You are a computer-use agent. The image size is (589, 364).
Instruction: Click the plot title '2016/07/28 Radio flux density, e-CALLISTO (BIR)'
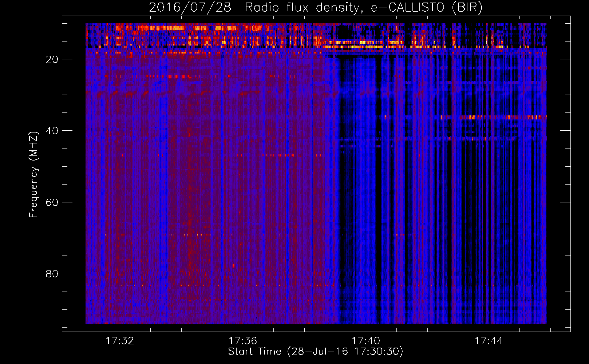(x=316, y=8)
